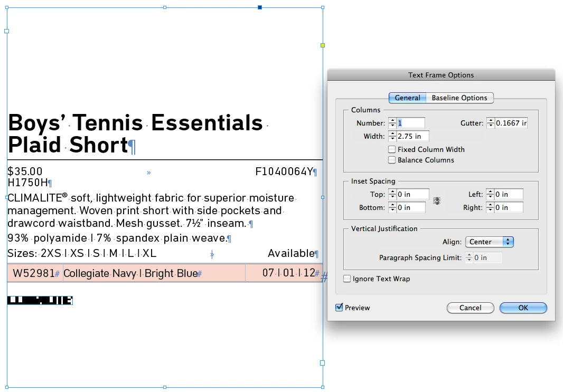Viewport: 563px width, 392px height.
Task: Click the Top inset spacing field
Action: click(412, 194)
